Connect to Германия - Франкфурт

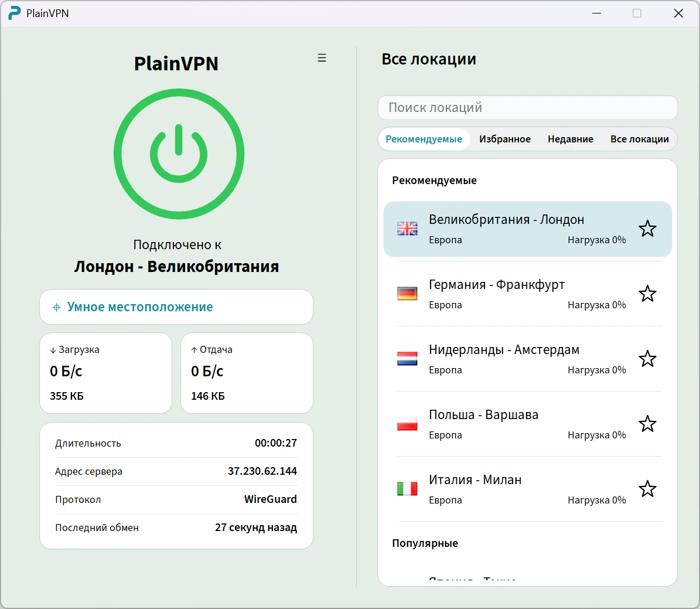(527, 294)
